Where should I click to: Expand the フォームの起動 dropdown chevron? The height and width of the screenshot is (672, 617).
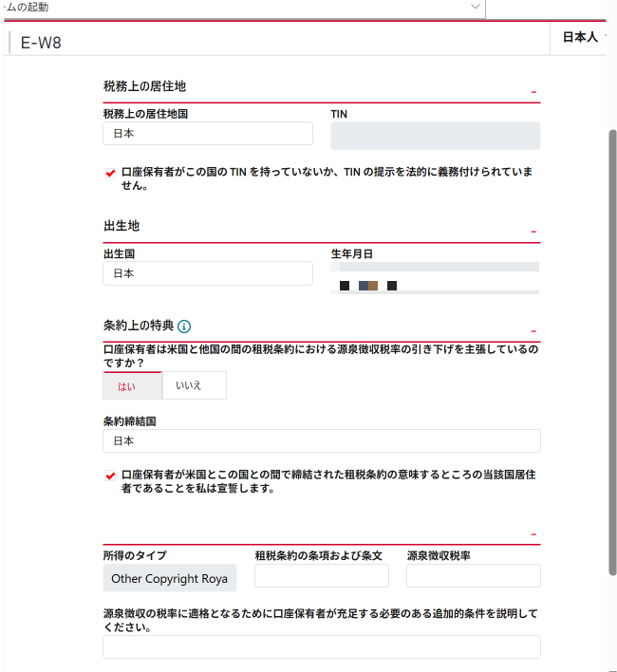475,7
